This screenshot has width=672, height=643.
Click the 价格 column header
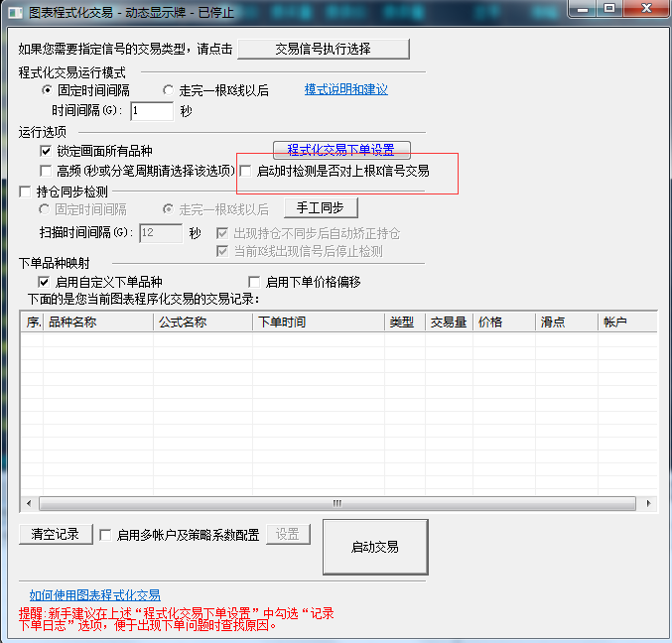point(504,322)
